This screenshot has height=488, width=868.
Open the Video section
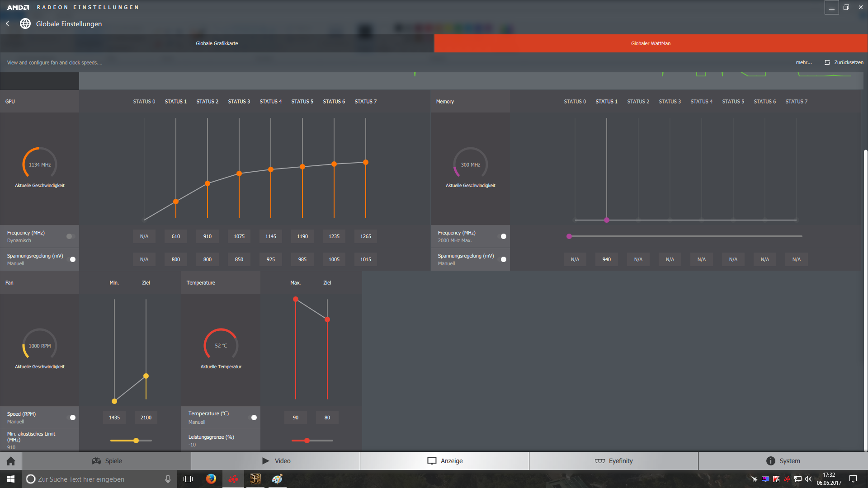[276, 461]
